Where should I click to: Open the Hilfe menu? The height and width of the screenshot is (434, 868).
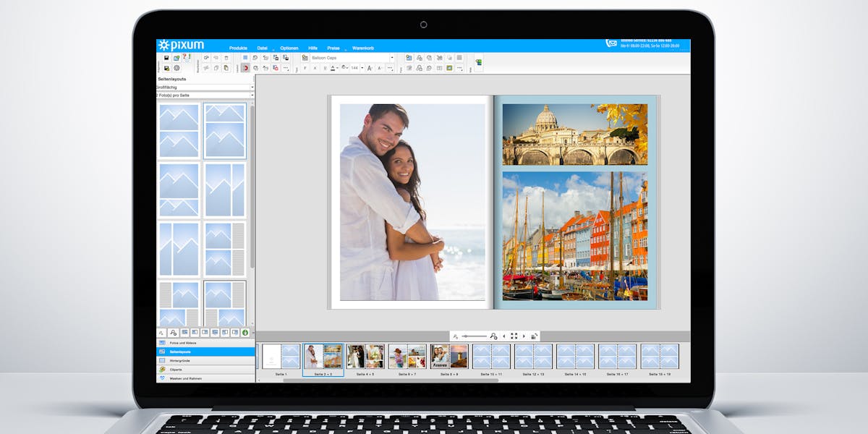click(x=312, y=48)
